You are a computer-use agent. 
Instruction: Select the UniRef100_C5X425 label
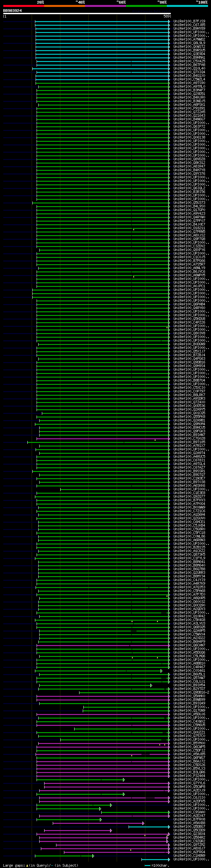[189, 61]
